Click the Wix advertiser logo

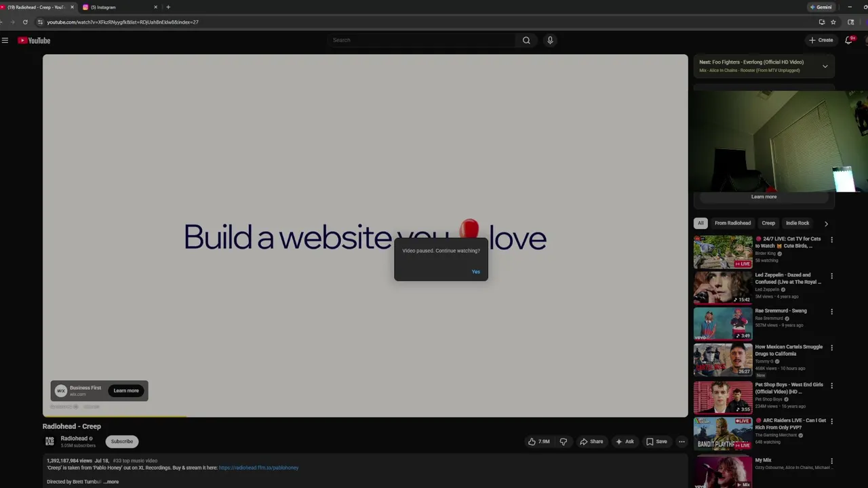pyautogui.click(x=60, y=390)
